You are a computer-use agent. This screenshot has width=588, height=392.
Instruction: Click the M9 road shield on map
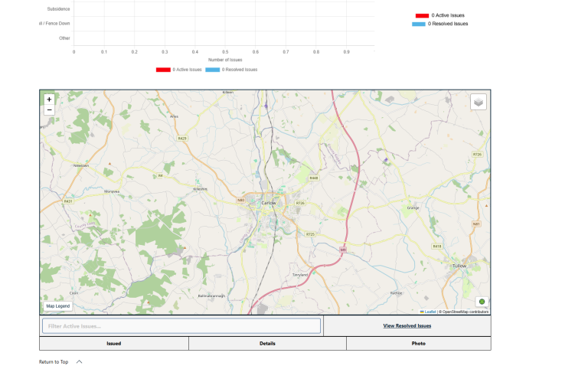(x=343, y=250)
